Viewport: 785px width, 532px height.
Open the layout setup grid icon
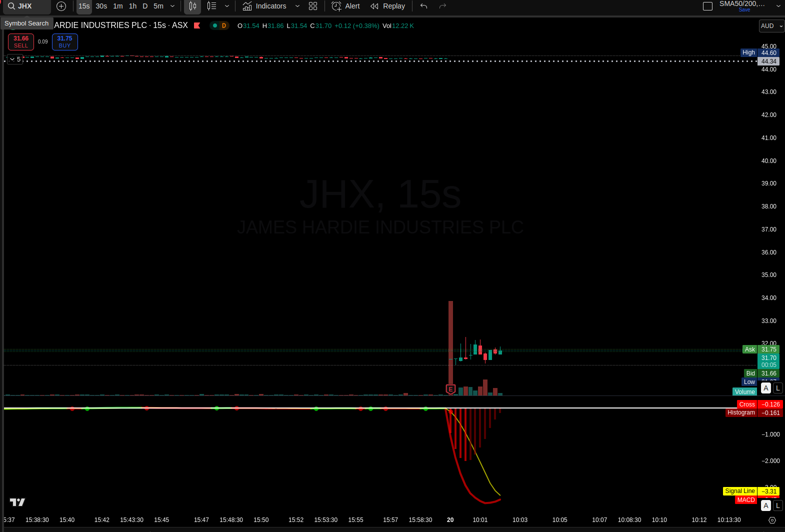(x=313, y=6)
